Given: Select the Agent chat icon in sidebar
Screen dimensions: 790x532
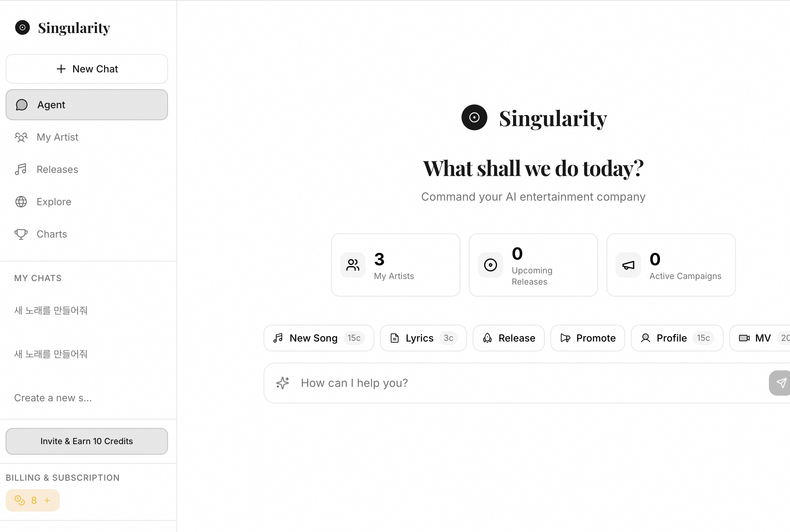Looking at the screenshot, I should tap(22, 104).
